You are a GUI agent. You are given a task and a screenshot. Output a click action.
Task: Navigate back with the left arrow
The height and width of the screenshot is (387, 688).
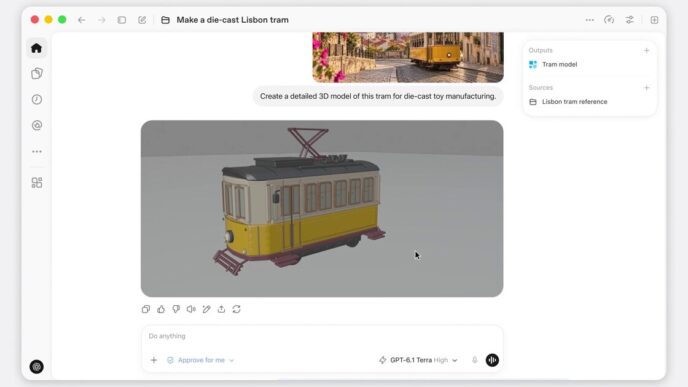coord(82,20)
